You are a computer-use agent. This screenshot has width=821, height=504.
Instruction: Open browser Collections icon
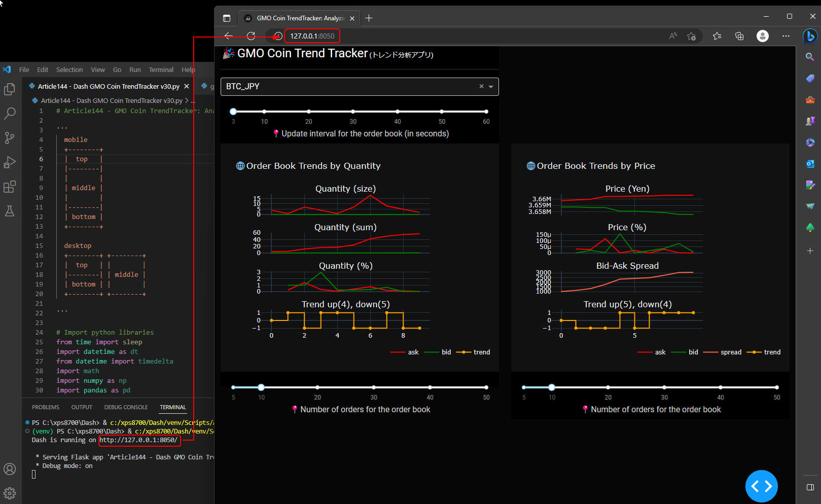pos(739,36)
